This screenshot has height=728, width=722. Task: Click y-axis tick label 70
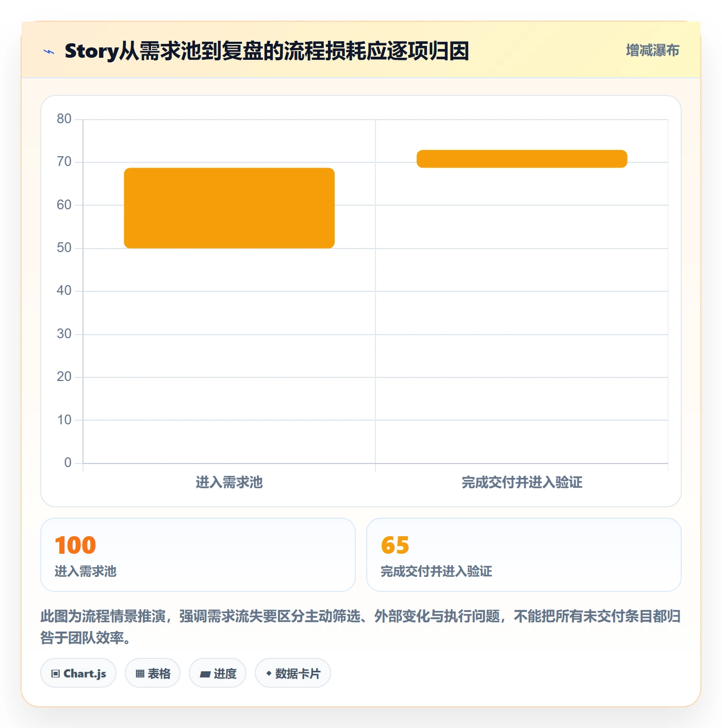64,162
